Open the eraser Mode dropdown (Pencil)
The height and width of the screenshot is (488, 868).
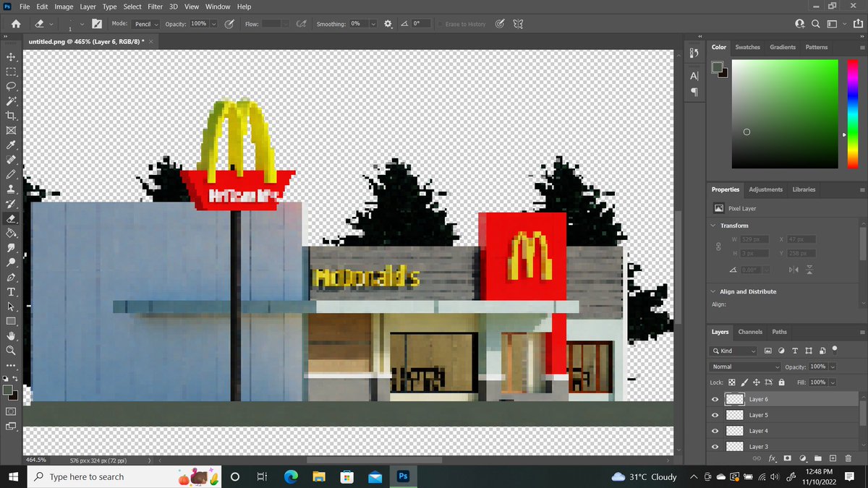point(145,24)
